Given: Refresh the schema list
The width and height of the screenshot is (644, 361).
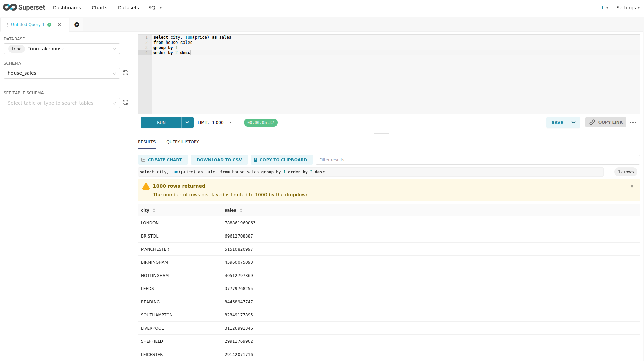Looking at the screenshot, I should (125, 73).
